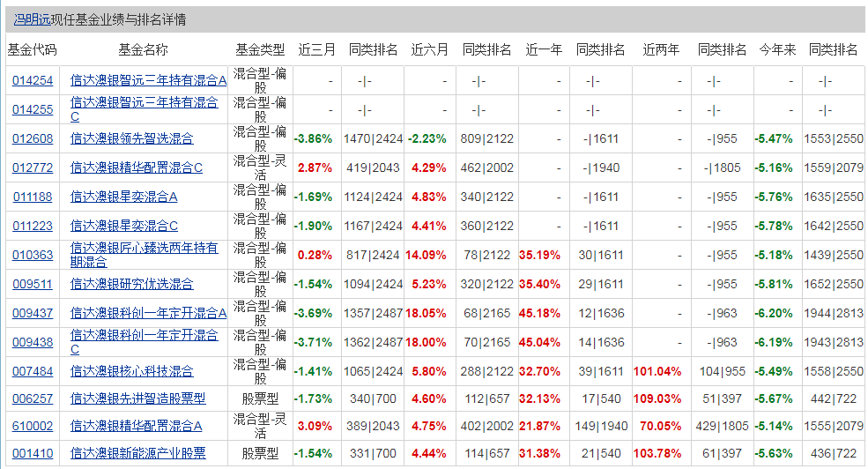Image resolution: width=868 pixels, height=469 pixels.
Task: Select fund code 610002
Action: click(33, 427)
